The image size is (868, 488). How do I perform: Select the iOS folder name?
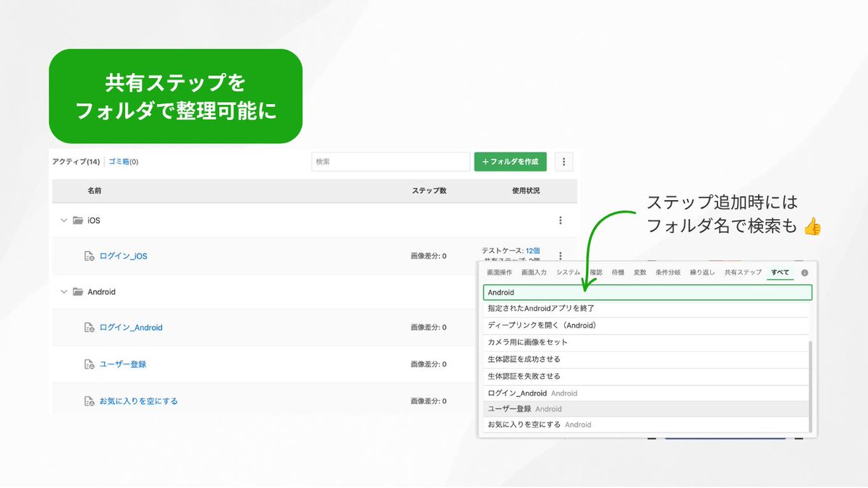[93, 221]
